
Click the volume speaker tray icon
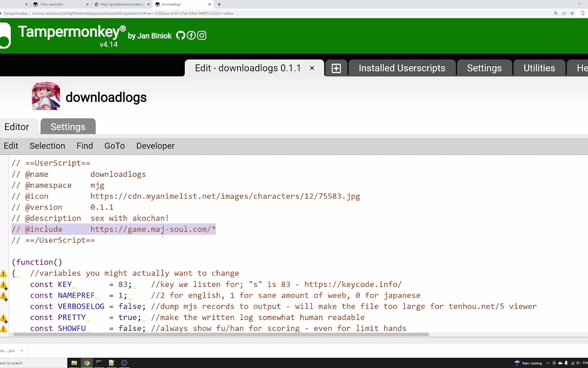point(578,363)
